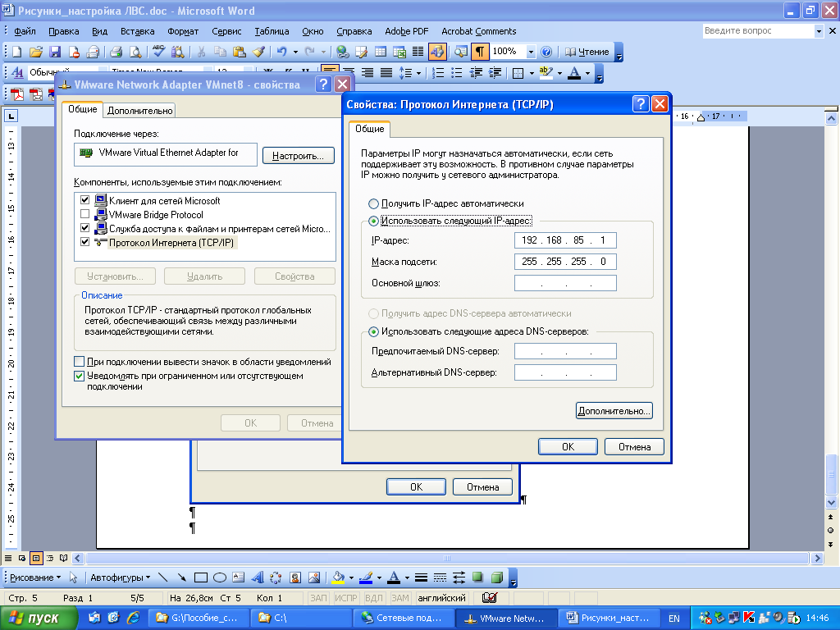
Task: Select the Общие tab in TCP/IP properties
Action: pyautogui.click(x=370, y=129)
